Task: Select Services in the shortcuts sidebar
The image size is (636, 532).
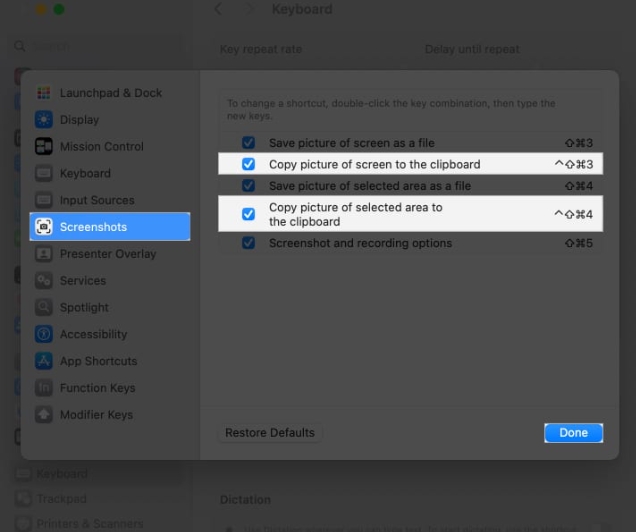Action: [82, 281]
